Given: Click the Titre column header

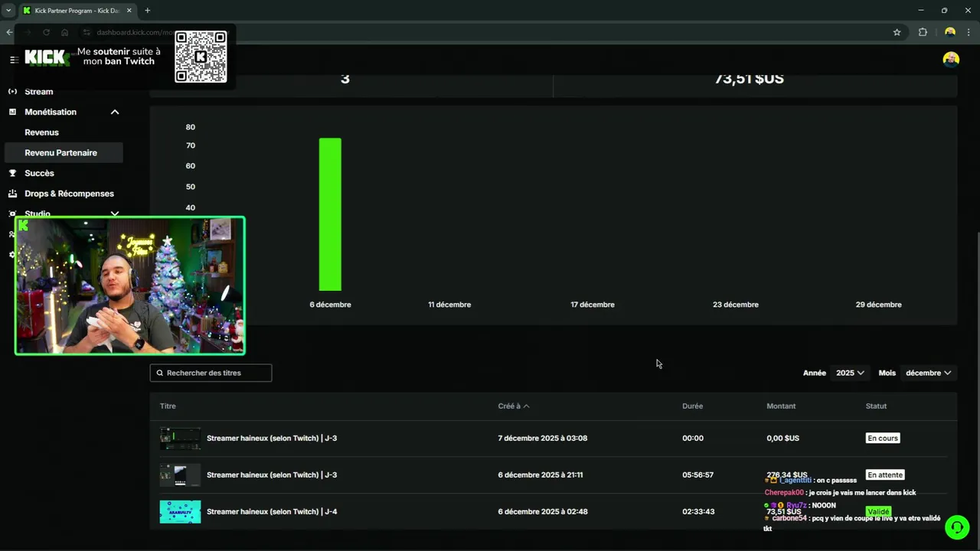Looking at the screenshot, I should point(168,406).
